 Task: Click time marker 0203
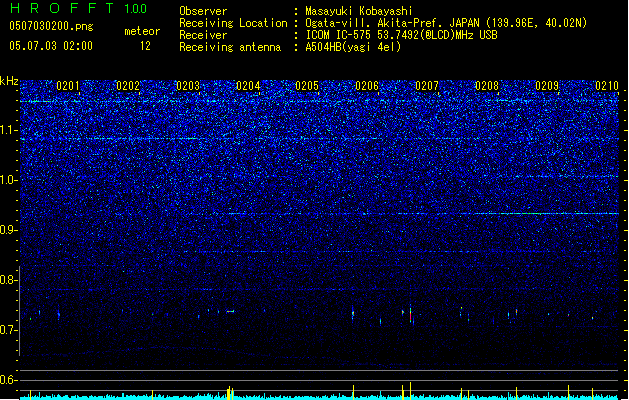(188, 86)
